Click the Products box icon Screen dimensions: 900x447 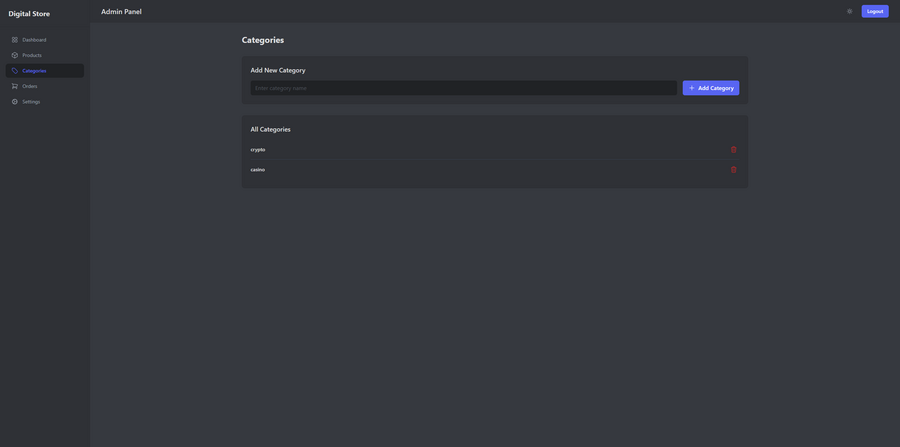pyautogui.click(x=15, y=55)
